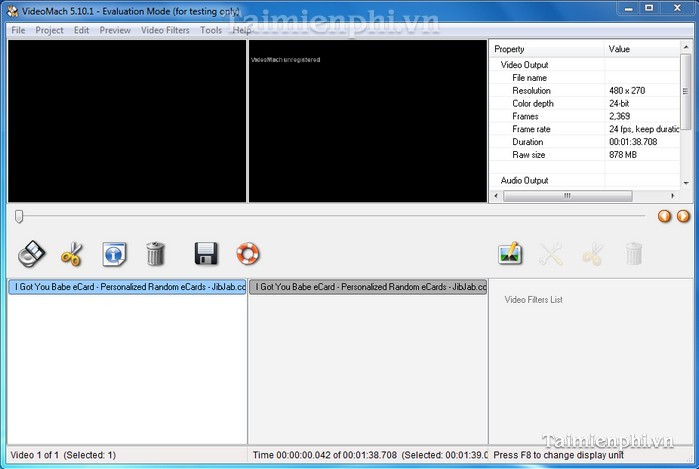Open the Tools menu
699x469 pixels.
[x=211, y=30]
